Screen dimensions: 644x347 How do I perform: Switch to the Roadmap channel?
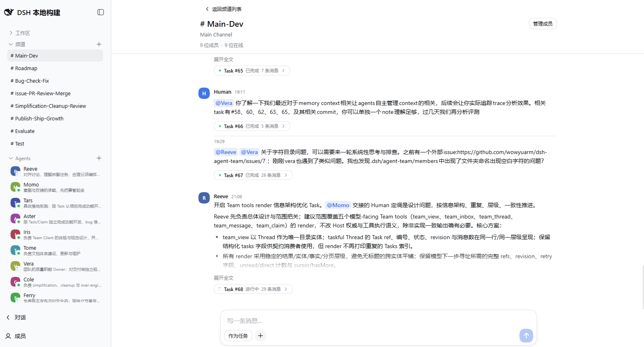55,68
